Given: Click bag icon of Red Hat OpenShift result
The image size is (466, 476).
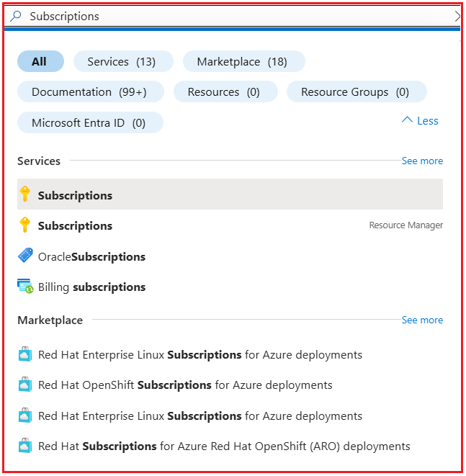Looking at the screenshot, I should (25, 385).
